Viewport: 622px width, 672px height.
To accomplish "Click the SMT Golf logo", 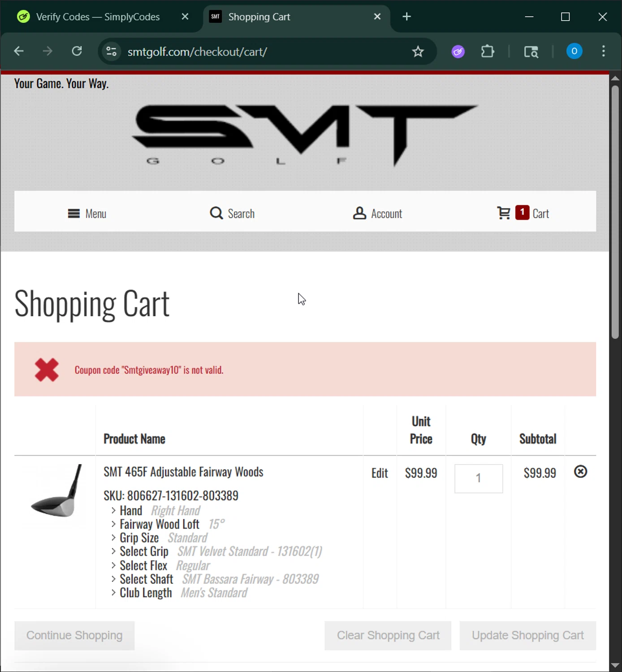I will [x=305, y=136].
